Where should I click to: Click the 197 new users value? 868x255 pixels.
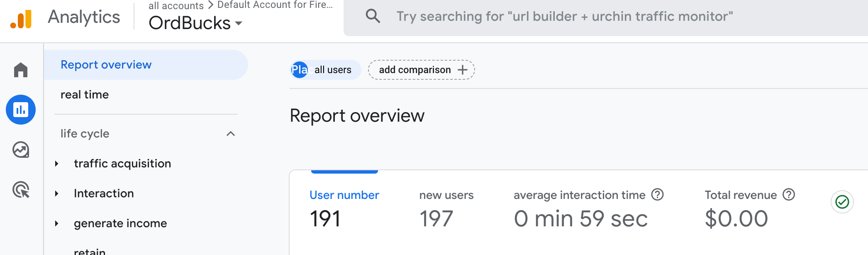(436, 218)
